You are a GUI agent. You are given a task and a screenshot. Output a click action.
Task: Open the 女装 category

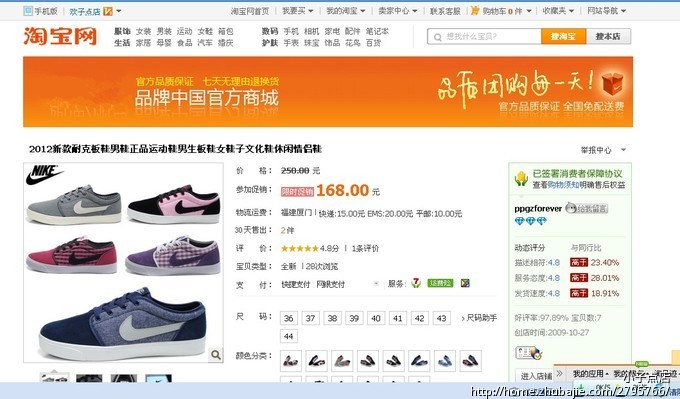click(x=143, y=31)
